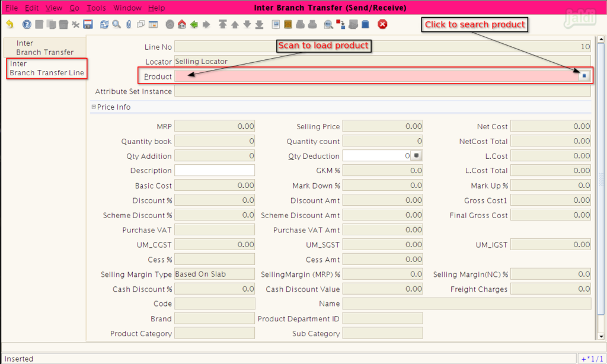Open the Help menu
Viewport: 607px width, 364px height.
tap(156, 8)
